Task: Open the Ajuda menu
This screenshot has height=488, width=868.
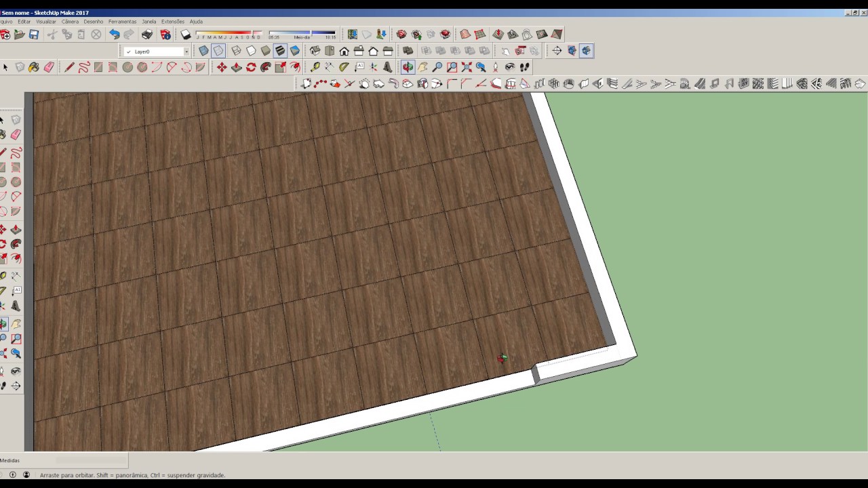Action: [x=196, y=22]
